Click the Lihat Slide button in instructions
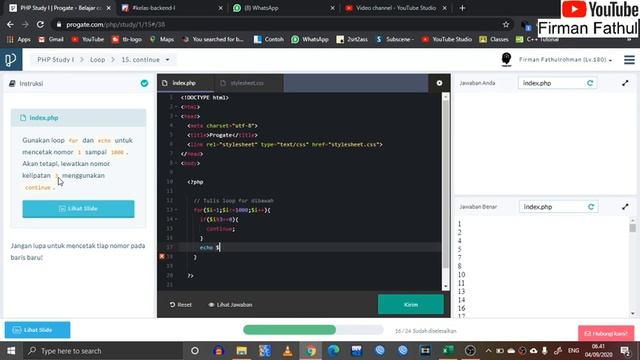The image size is (640, 360). point(78,209)
